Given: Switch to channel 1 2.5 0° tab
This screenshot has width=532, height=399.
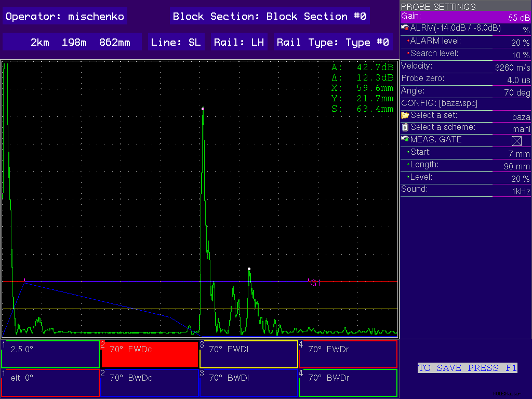Looking at the screenshot, I should coord(50,354).
